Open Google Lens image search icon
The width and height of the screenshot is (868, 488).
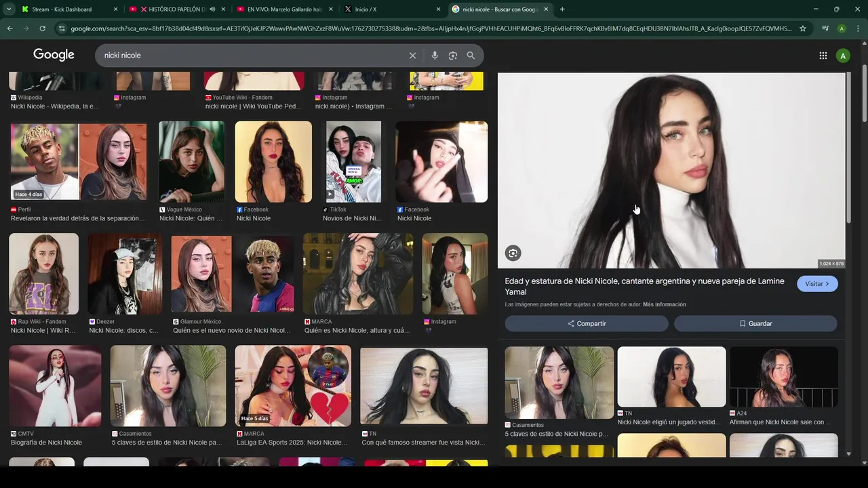pyautogui.click(x=453, y=56)
